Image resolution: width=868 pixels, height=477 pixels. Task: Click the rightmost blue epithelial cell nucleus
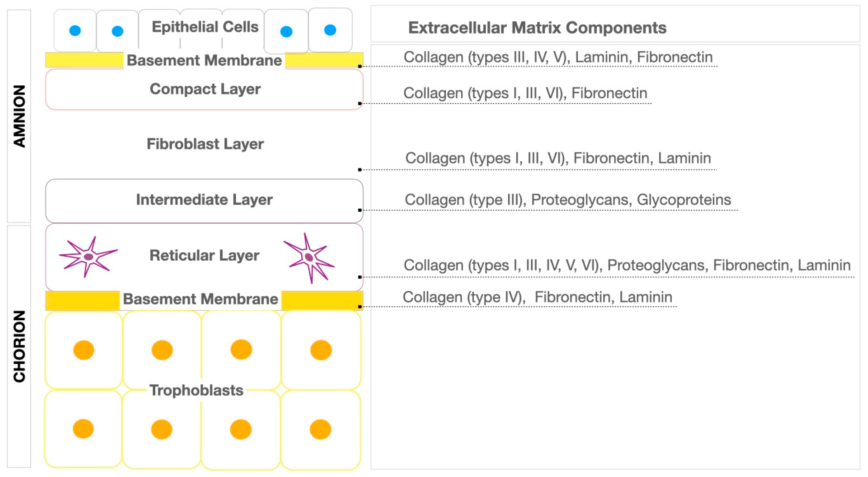point(330,30)
